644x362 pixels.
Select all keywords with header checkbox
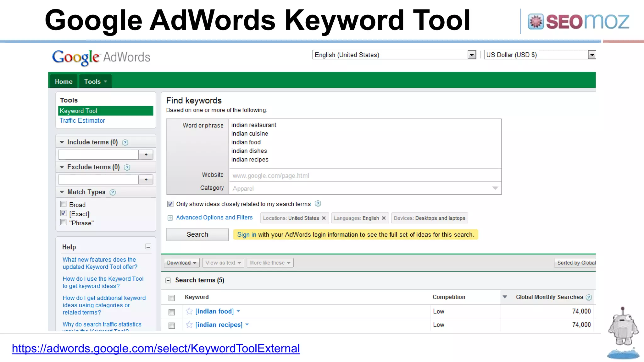click(x=172, y=298)
